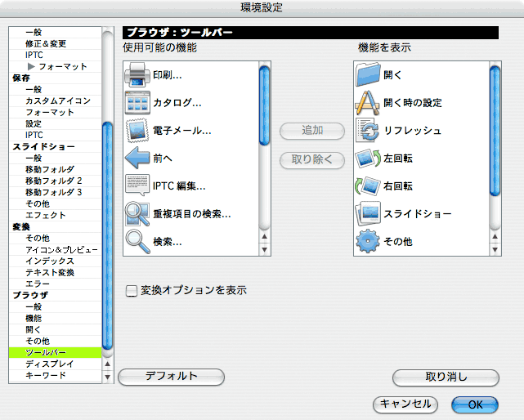The width and height of the screenshot is (524, 420).
Task: Select スライドショー heading in sidebar
Action: 55,146
